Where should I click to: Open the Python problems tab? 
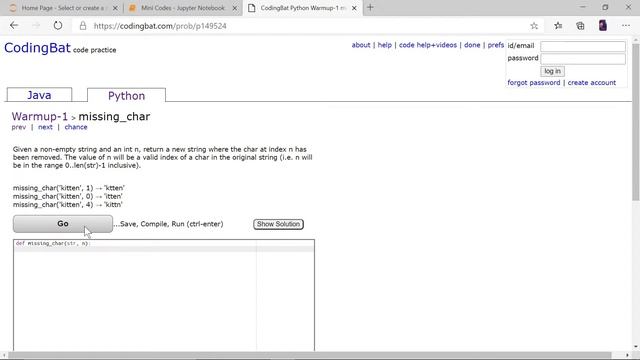click(126, 96)
